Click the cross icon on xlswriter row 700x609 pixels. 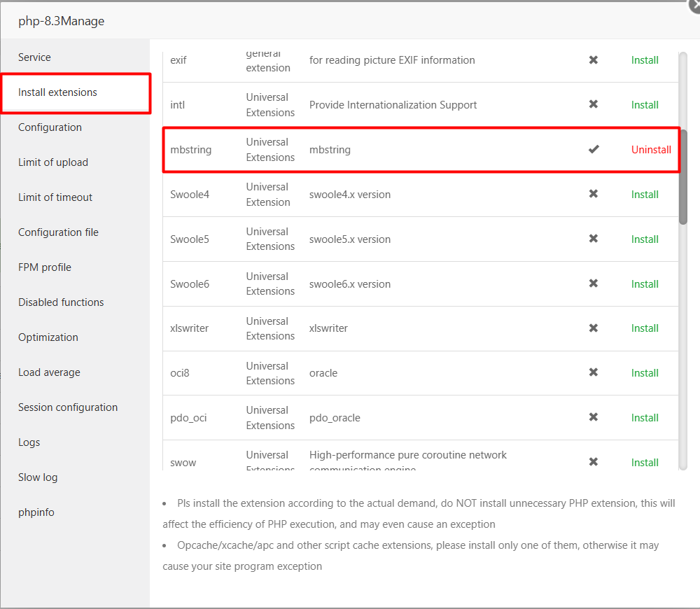tap(593, 328)
